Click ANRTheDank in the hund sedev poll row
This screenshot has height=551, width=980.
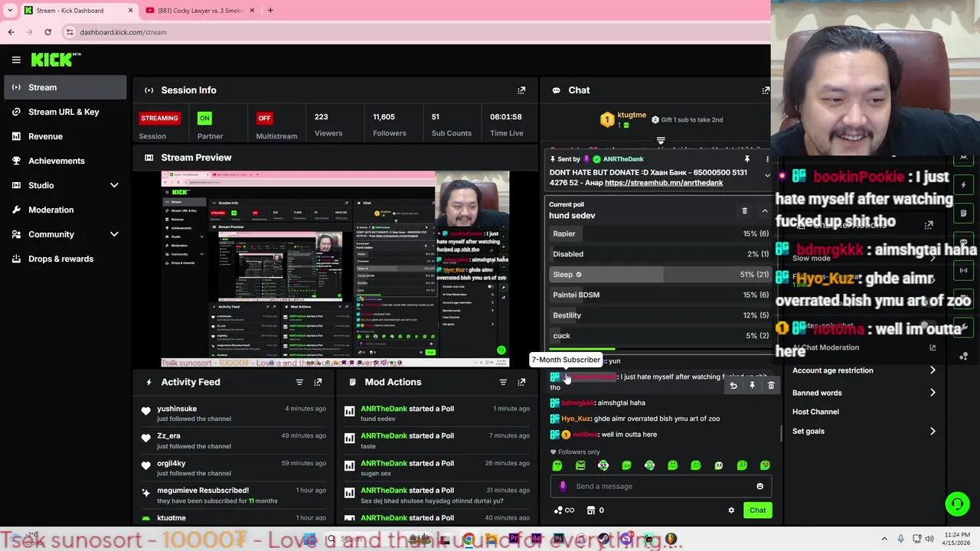tap(384, 409)
